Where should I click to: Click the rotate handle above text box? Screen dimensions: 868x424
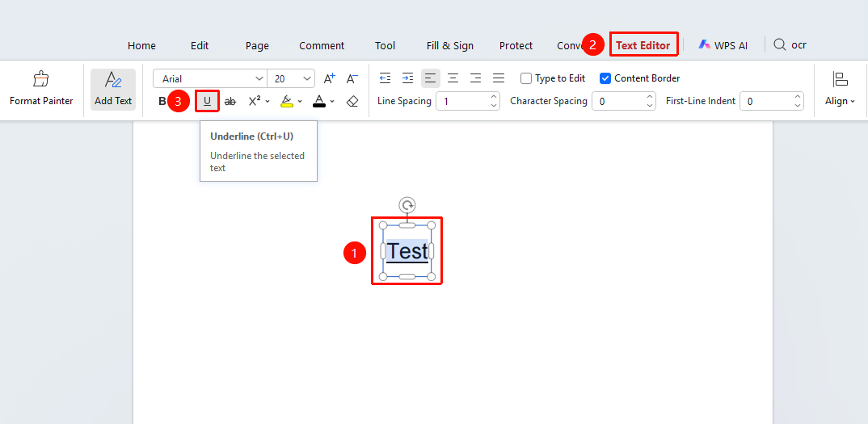click(x=407, y=205)
